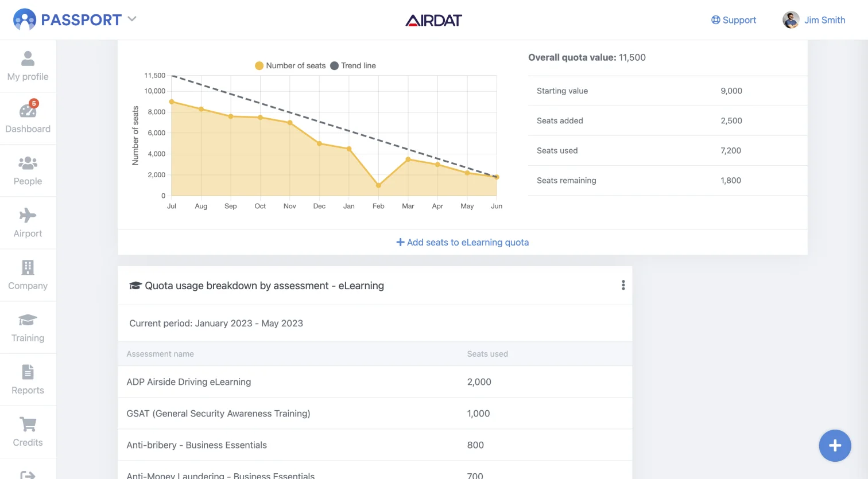Click the 800 seats used cell
868x479 pixels.
click(475, 445)
